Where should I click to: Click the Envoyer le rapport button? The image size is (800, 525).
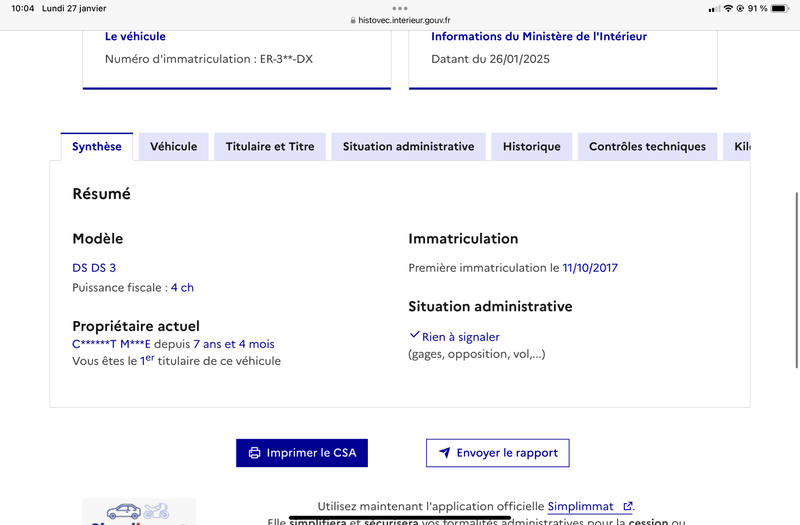tap(498, 453)
